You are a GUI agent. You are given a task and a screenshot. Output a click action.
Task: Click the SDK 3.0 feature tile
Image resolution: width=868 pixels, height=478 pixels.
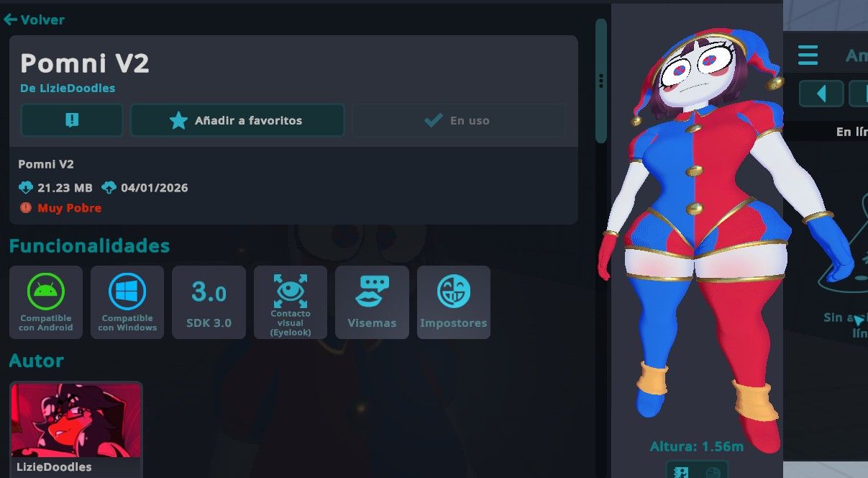tap(209, 302)
